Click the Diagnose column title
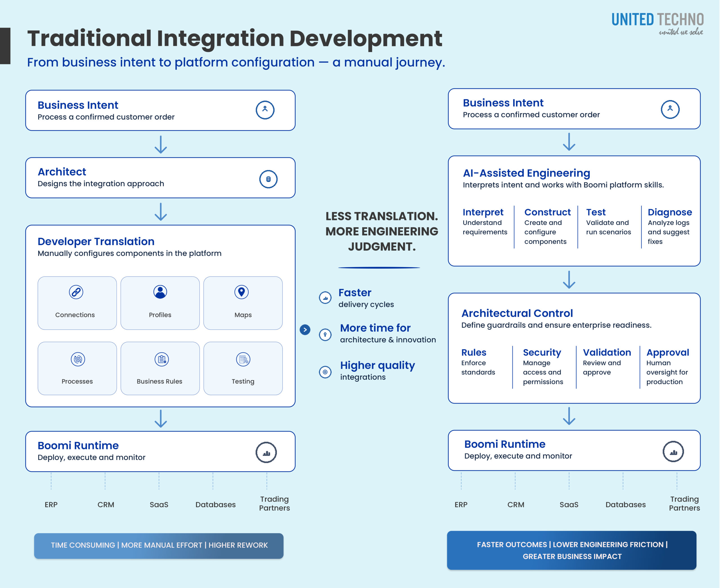Viewport: 720px width, 588px height. coord(670,212)
